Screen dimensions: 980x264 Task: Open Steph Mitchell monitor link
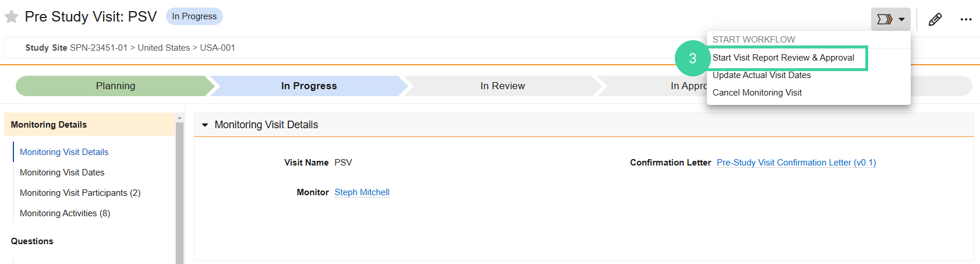(x=362, y=192)
